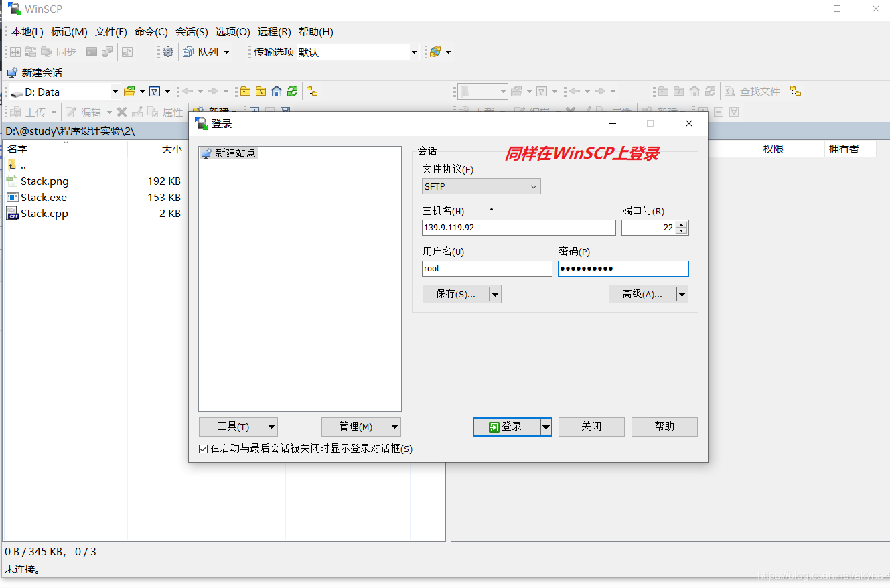Open the 选项(O) menu

[232, 31]
